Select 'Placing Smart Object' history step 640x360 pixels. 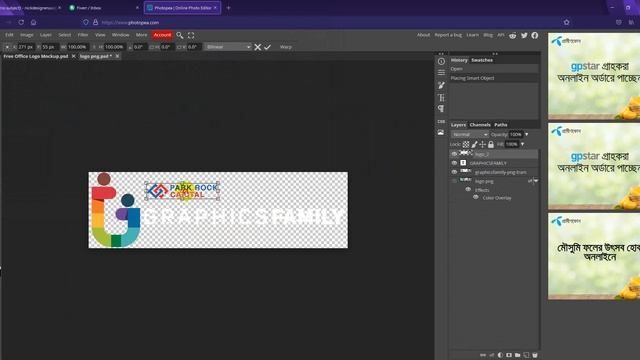coord(493,78)
